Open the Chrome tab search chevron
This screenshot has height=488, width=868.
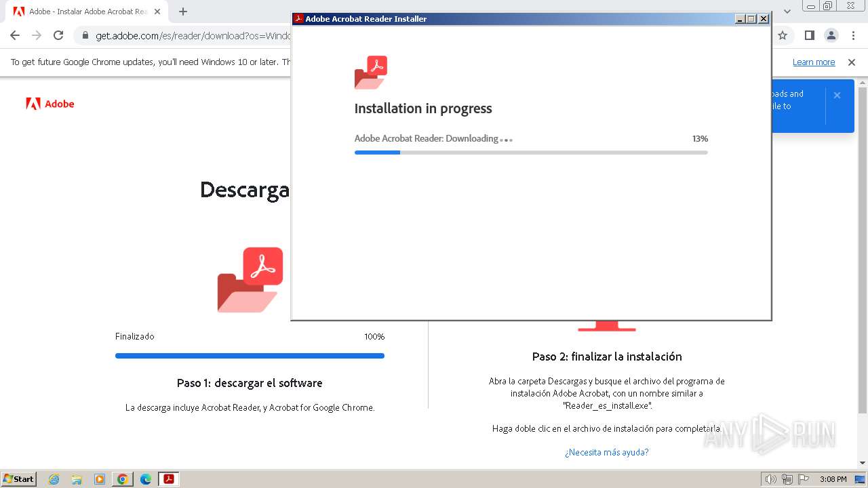(787, 11)
